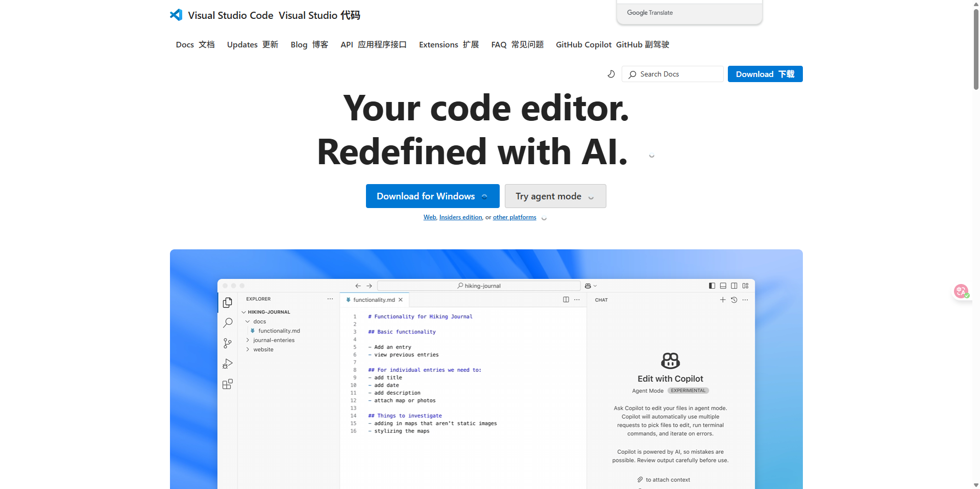Viewport: 980px width, 489px height.
Task: Click the CHAT panel title
Action: pos(601,300)
